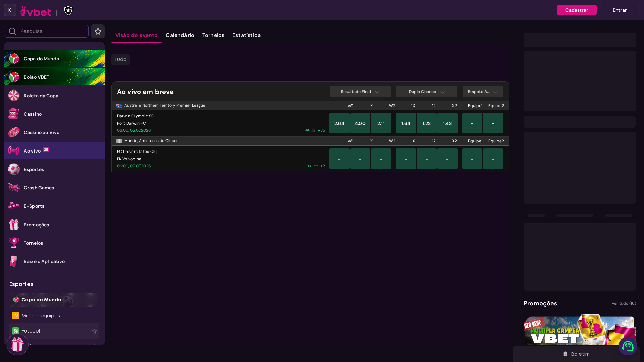
Task: Select W2 odds 2.11 for Port Darwin
Action: click(x=381, y=123)
